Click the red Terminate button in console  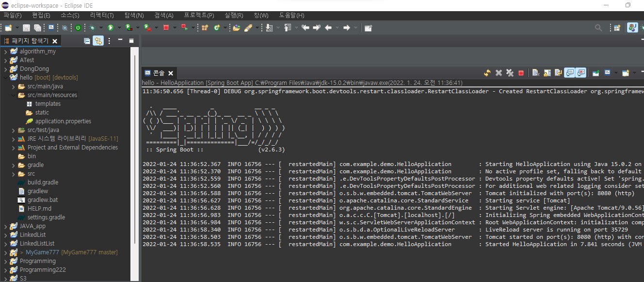tap(521, 73)
